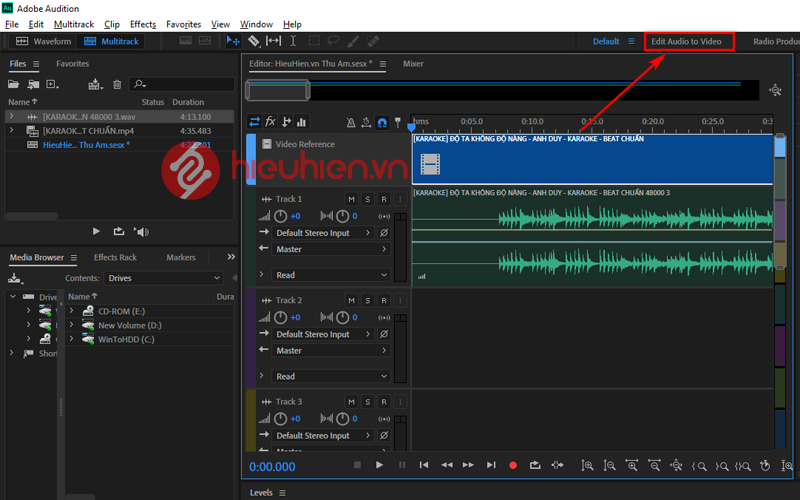
Task: Toggle Loop Playback button in transport
Action: pyautogui.click(x=535, y=465)
